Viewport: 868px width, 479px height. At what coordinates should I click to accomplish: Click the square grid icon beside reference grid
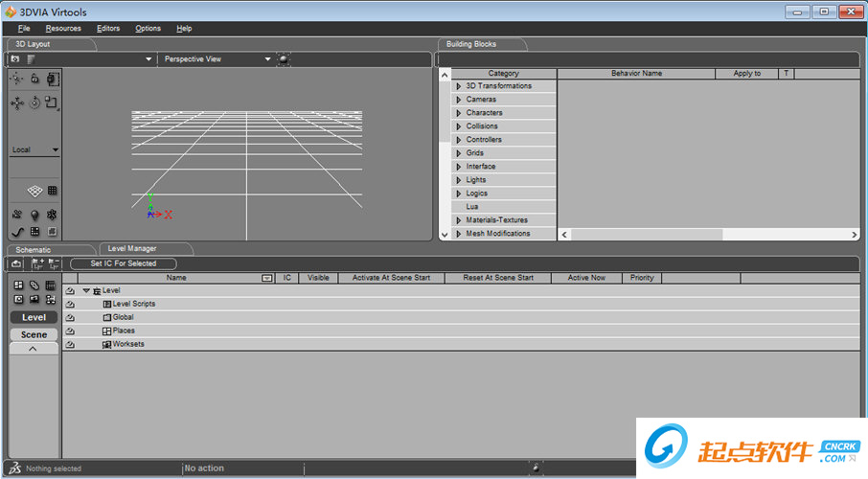pos(52,191)
